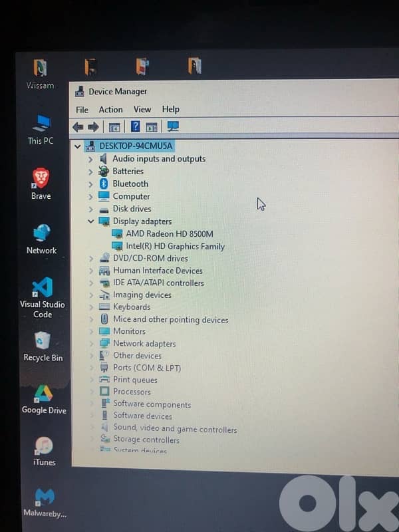This screenshot has width=399, height=532.
Task: Select the Storage controllers category
Action: 146,440
